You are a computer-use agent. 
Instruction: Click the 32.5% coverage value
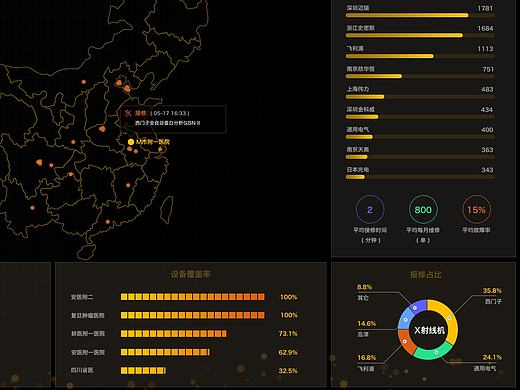pos(288,371)
